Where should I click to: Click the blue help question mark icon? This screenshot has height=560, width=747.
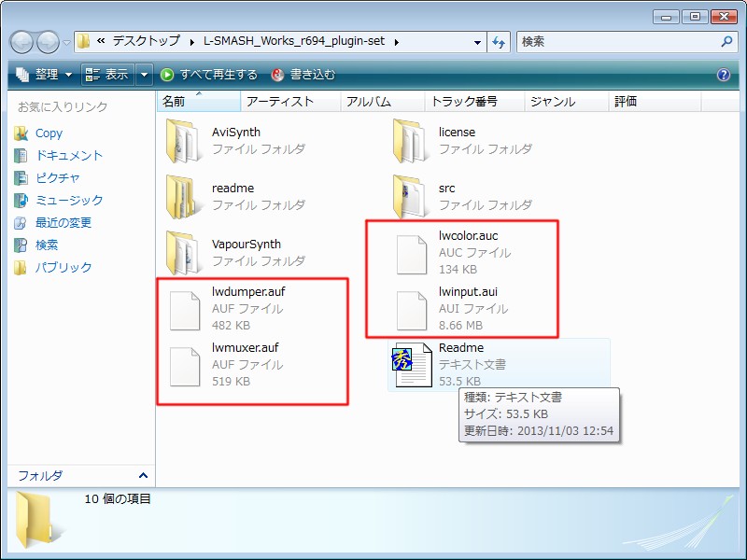(x=723, y=75)
